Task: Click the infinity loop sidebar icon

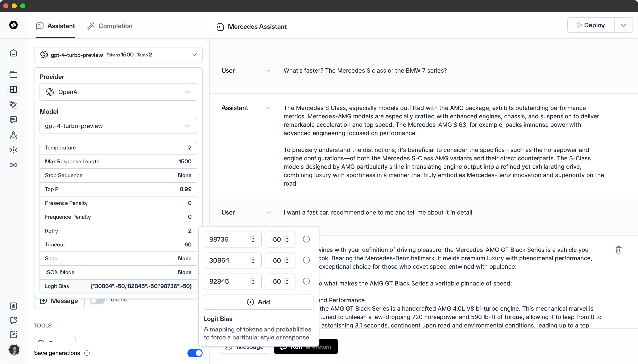Action: point(13,165)
